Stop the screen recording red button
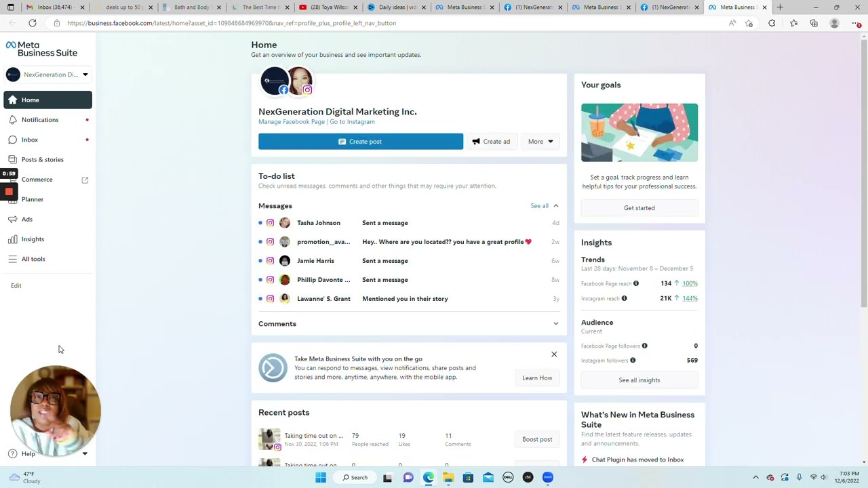The image size is (868, 488). pyautogui.click(x=9, y=192)
